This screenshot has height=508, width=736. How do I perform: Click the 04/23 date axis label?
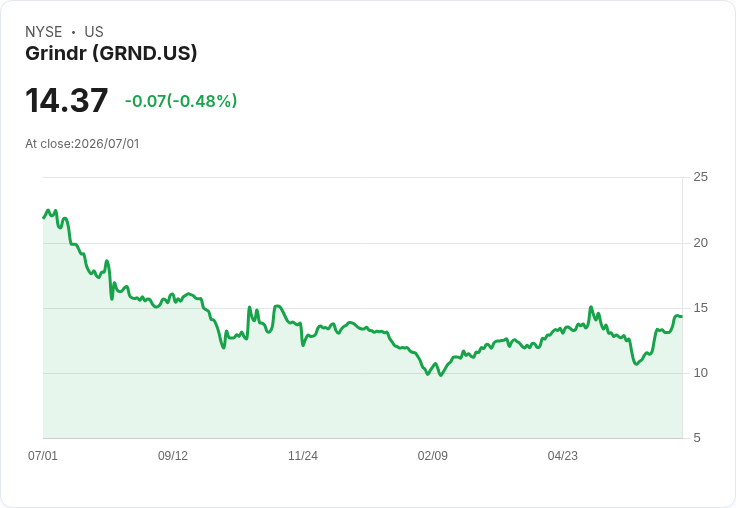pos(563,455)
